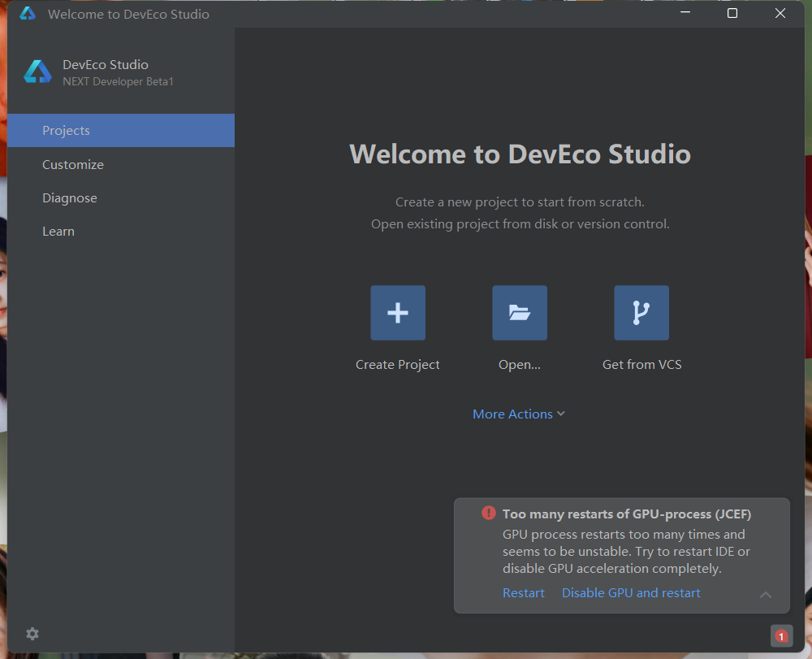Collapse the GPU notification with chevron
Viewport: 812px width, 659px height.
pos(766,594)
